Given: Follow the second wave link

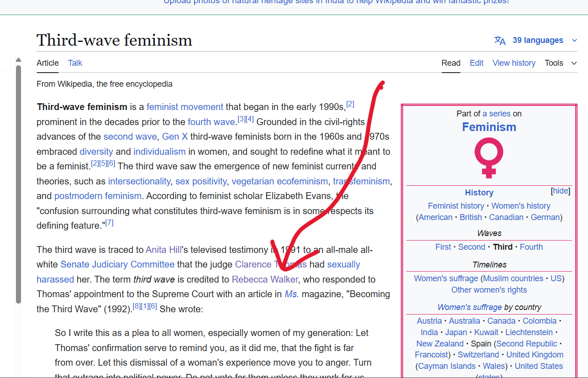Looking at the screenshot, I should click(130, 136).
